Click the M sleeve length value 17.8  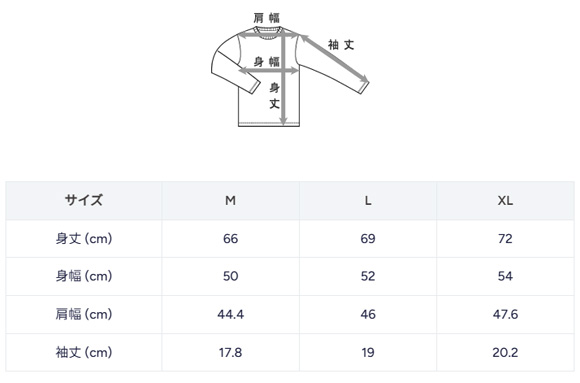click(x=230, y=353)
